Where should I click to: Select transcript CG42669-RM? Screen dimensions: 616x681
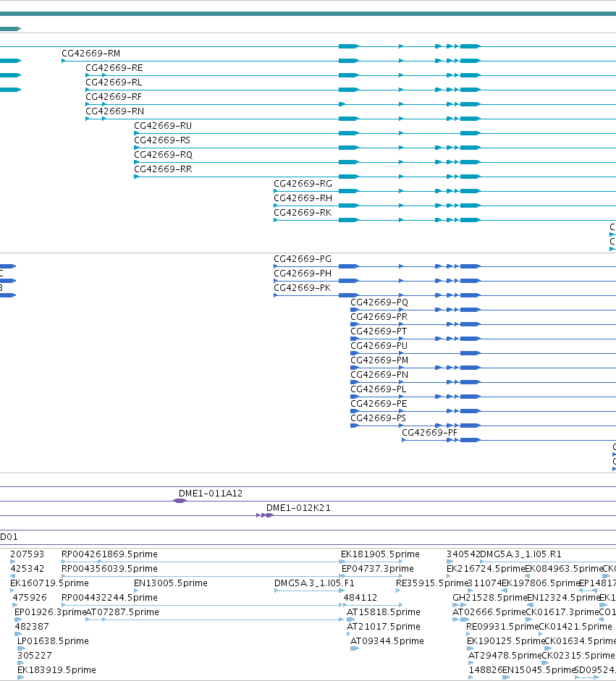click(90, 54)
